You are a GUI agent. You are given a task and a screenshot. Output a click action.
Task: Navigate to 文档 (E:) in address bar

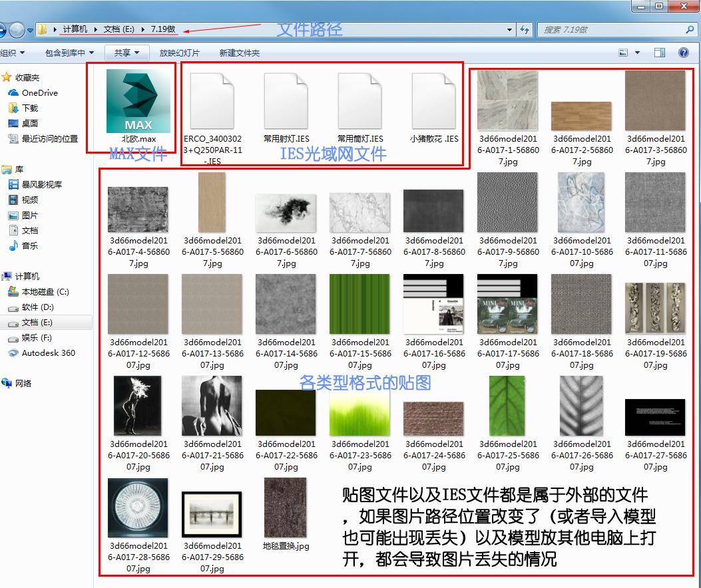point(120,29)
